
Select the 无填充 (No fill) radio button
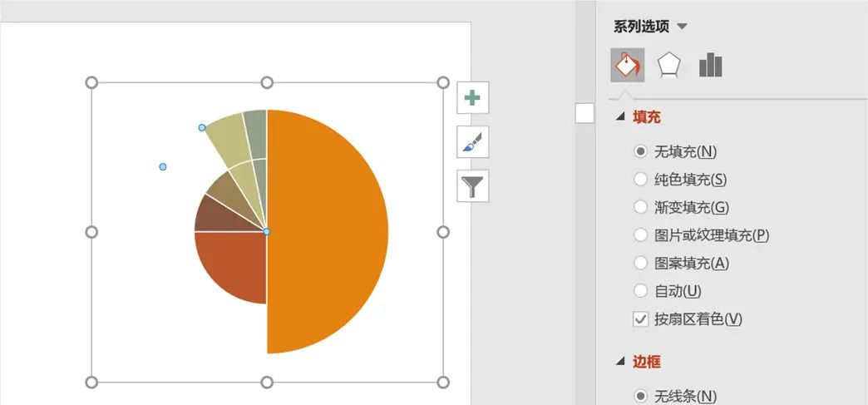tap(640, 151)
